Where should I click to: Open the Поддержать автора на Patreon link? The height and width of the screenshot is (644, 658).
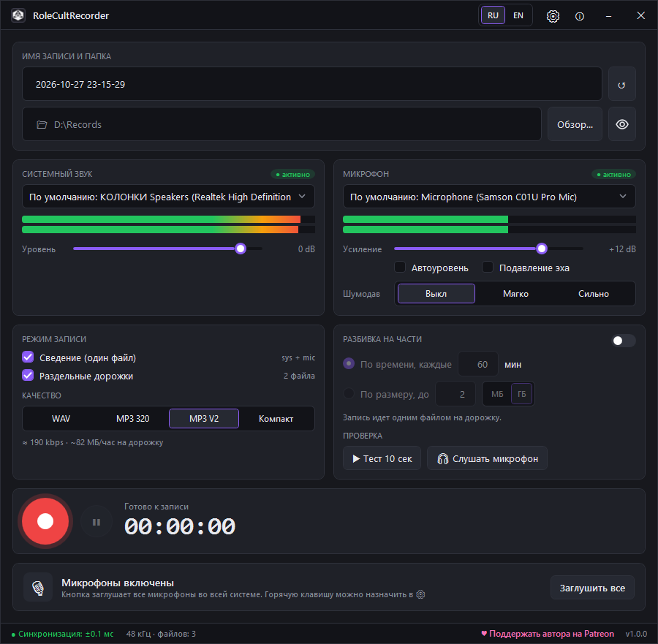coord(547,634)
